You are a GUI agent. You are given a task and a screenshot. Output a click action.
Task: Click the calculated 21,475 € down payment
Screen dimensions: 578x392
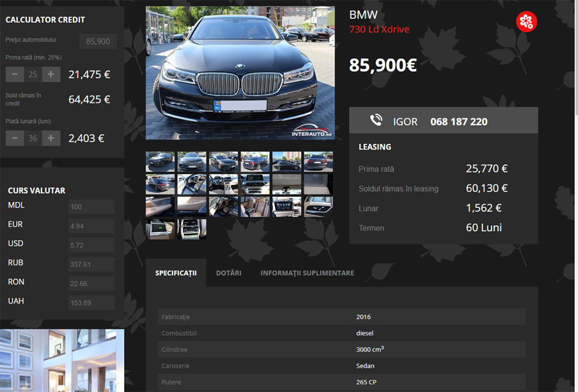(x=90, y=74)
